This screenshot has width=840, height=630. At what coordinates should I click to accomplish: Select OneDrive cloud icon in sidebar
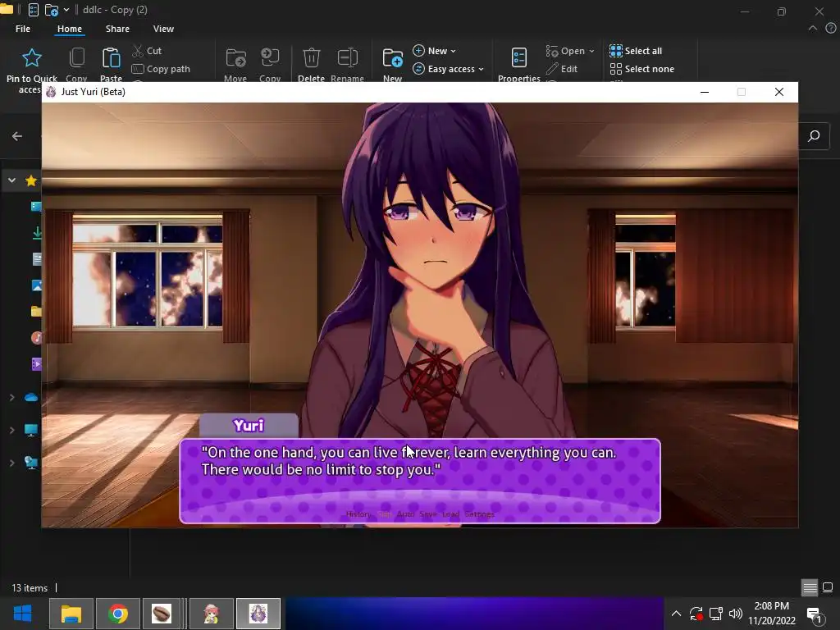[x=31, y=398]
